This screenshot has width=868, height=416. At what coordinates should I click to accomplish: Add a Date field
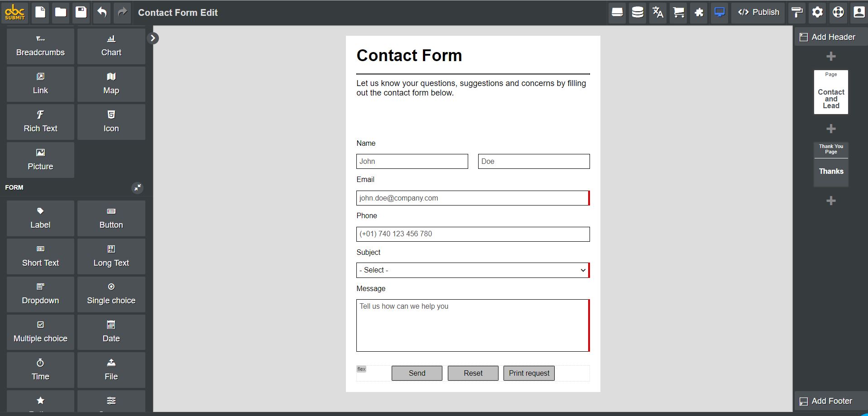[x=111, y=332]
